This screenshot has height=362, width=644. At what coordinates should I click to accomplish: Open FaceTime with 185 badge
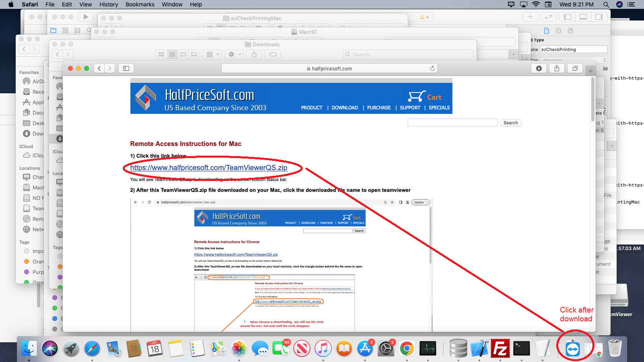[281, 349]
